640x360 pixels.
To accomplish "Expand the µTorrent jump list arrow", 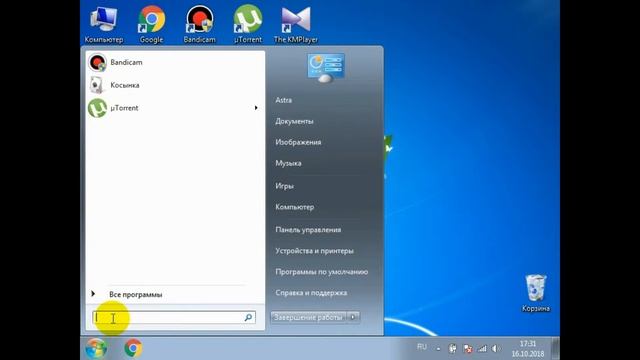I will (256, 108).
